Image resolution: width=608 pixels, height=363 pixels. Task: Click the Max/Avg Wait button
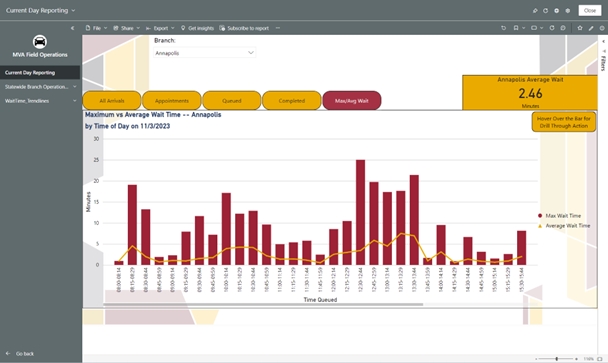pos(352,100)
